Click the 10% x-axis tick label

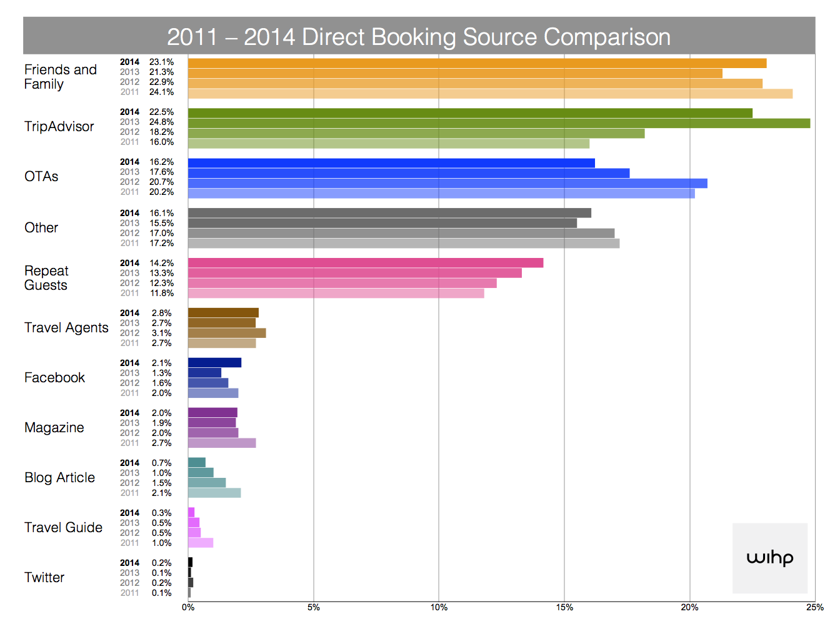tap(439, 607)
